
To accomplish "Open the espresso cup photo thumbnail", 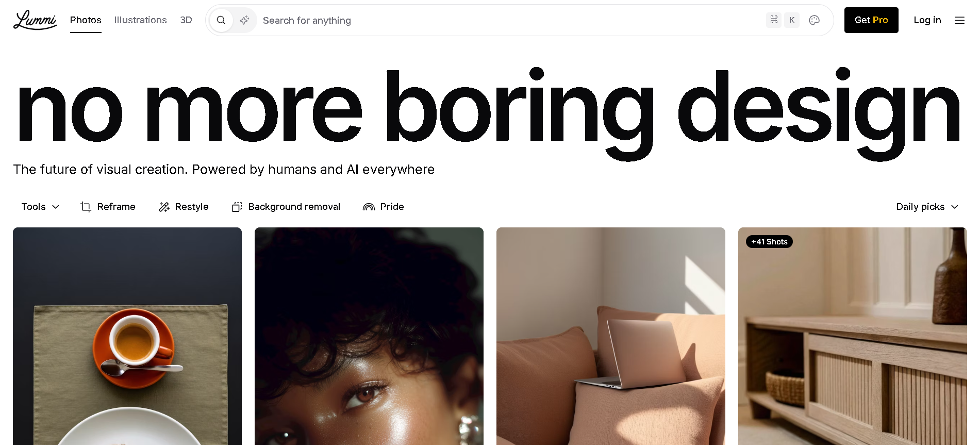I will click(x=127, y=336).
